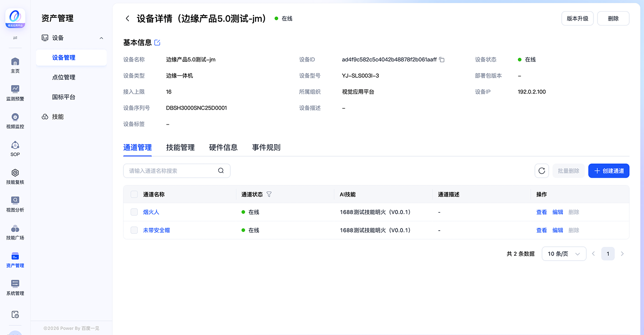Open the 10 条/页 page size dropdown

point(564,254)
